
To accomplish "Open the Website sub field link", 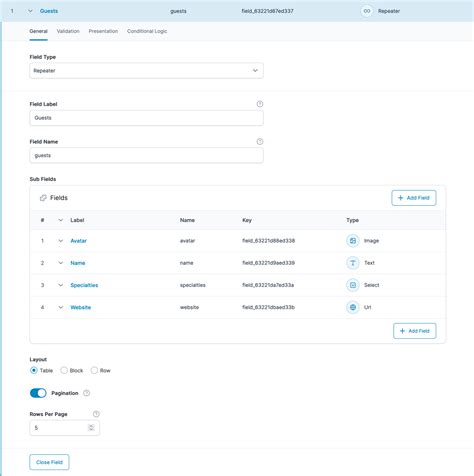I will [81, 307].
